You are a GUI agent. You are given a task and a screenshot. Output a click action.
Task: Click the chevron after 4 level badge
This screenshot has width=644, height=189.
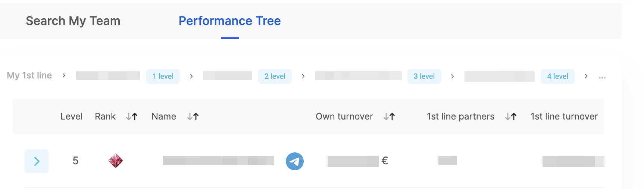[x=586, y=76]
